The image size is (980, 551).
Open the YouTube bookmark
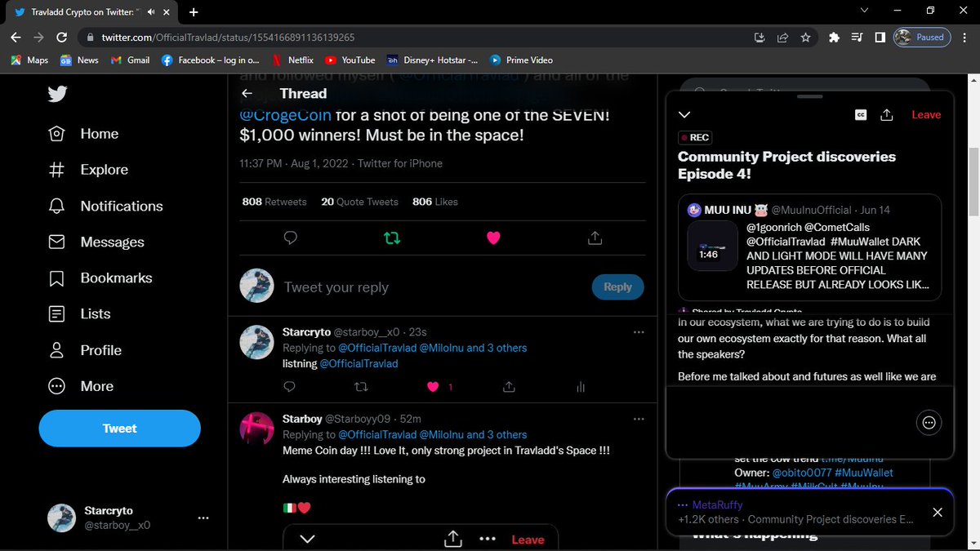point(350,60)
